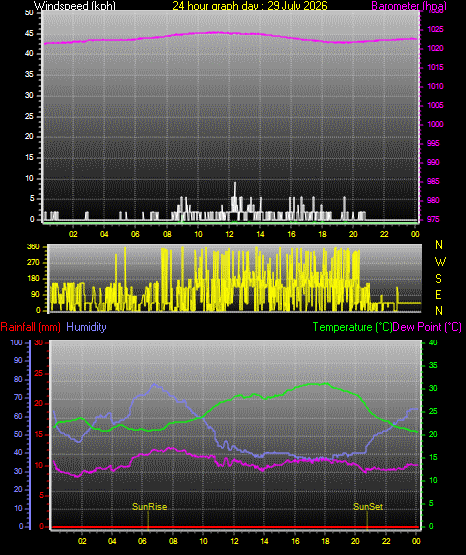Click the Windspeed (kph) axis title

pyautogui.click(x=75, y=6)
